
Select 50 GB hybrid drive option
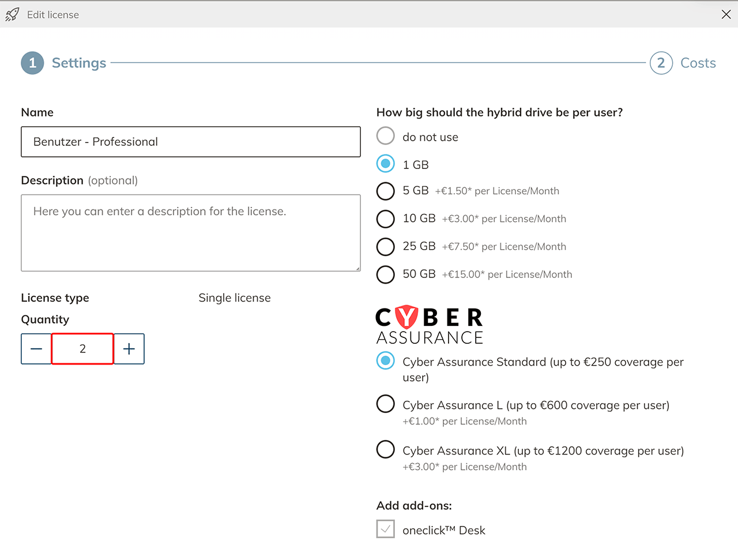pos(385,275)
